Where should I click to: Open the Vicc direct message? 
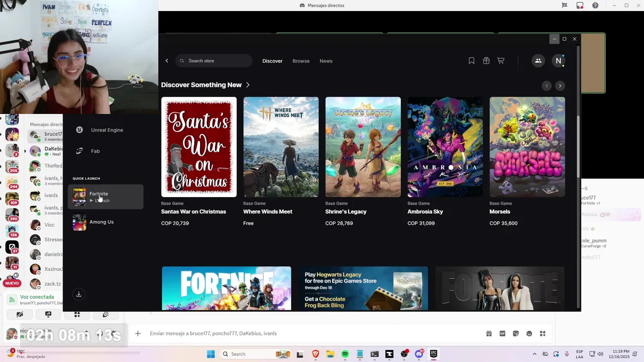pos(45,225)
